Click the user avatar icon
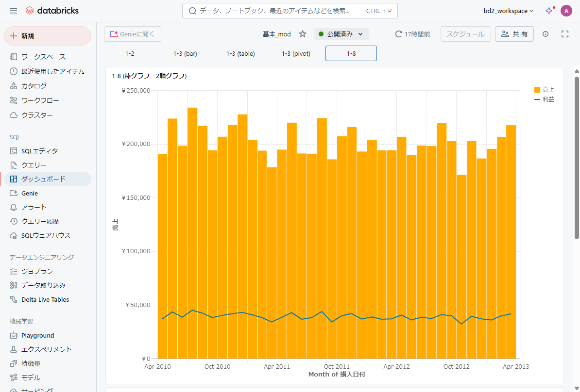 point(566,11)
